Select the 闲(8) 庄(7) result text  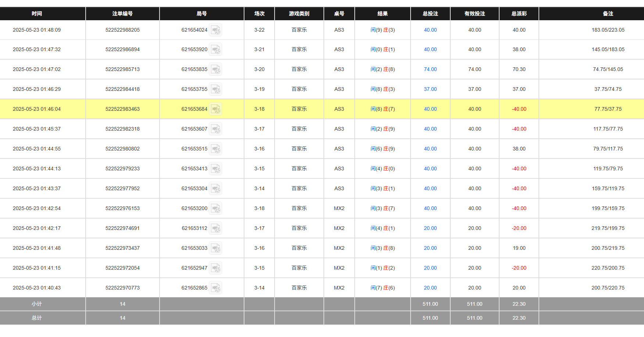click(382, 109)
